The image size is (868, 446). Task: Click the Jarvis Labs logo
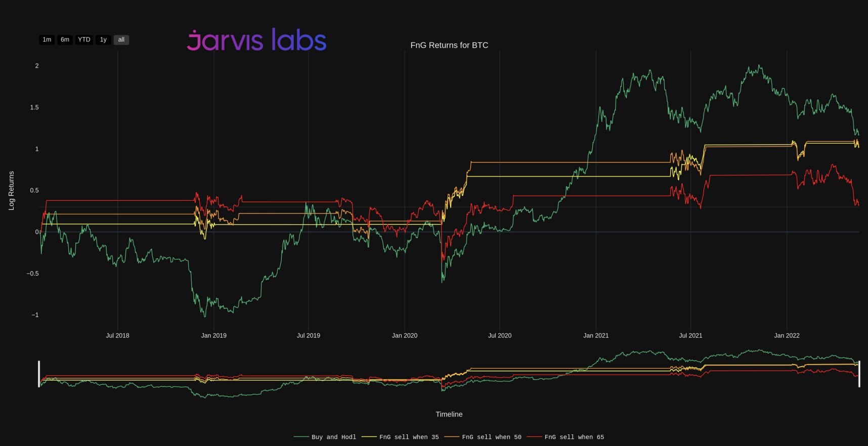click(x=256, y=40)
